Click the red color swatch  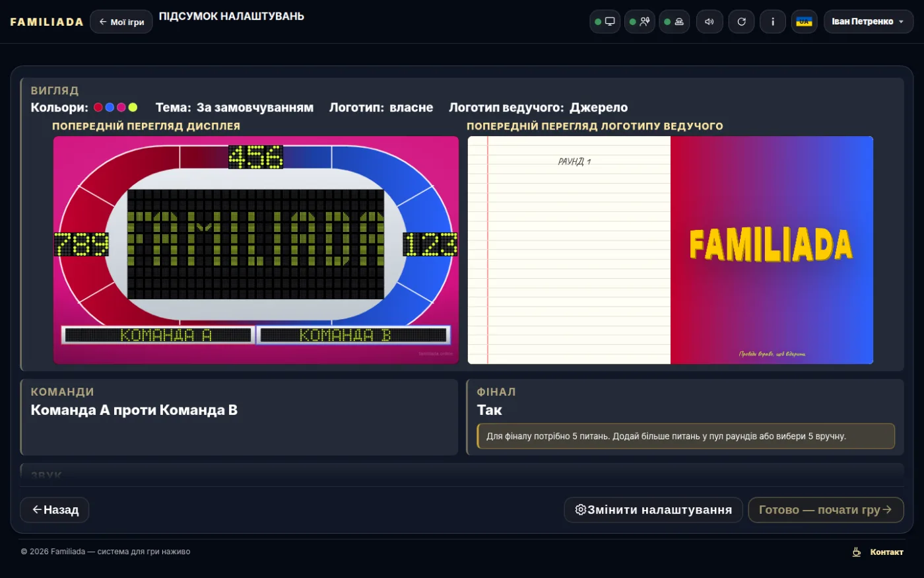[98, 108]
